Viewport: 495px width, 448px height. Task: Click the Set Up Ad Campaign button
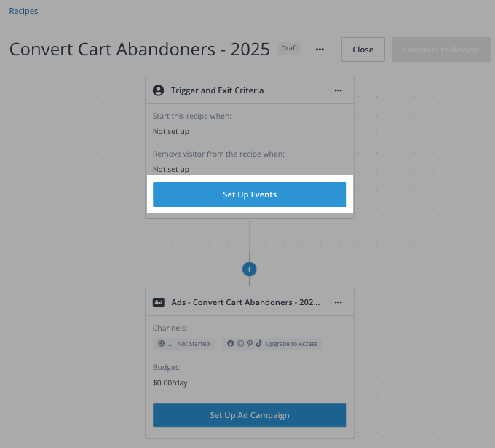(x=250, y=415)
